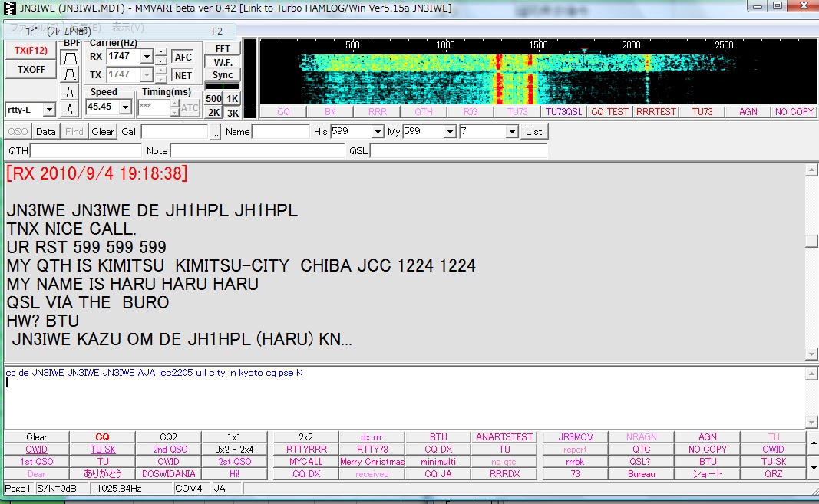Click the Merry Christmas macro button
The image size is (819, 504).
(372, 462)
